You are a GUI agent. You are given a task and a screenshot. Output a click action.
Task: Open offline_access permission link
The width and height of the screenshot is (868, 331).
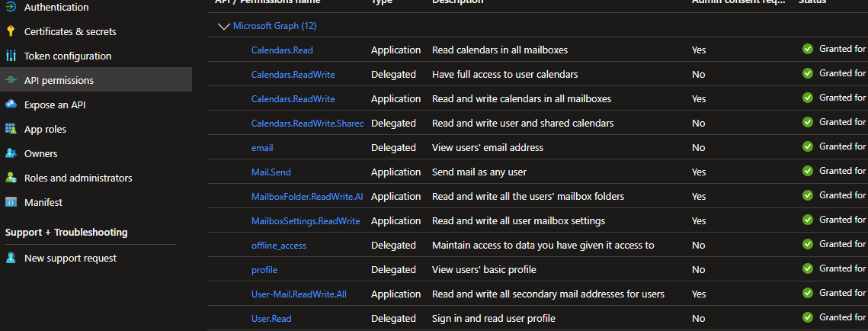(278, 245)
